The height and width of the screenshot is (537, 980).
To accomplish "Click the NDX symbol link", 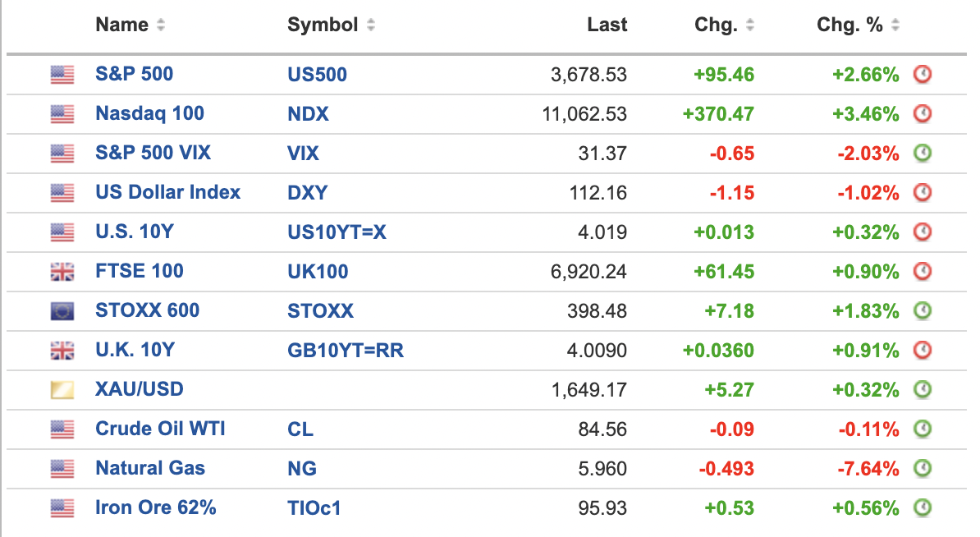I will coord(308,114).
